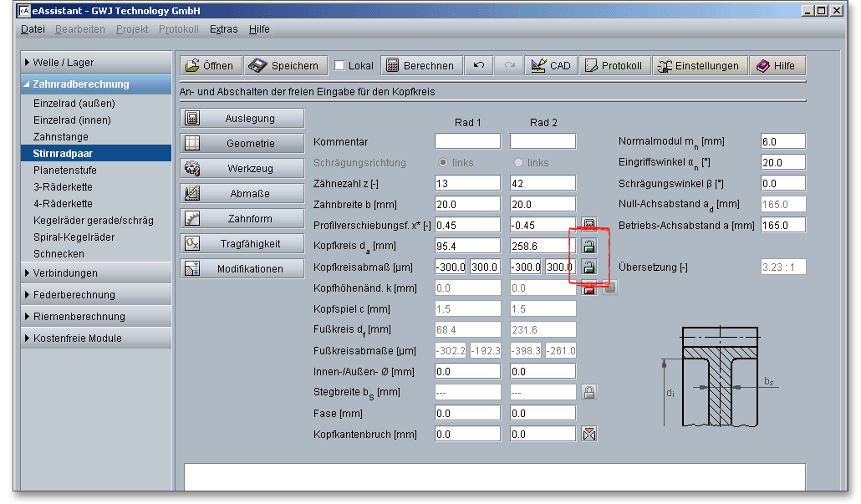Toggle the Kopfkreisabmaß lock icon
The width and height of the screenshot is (861, 504).
[588, 267]
